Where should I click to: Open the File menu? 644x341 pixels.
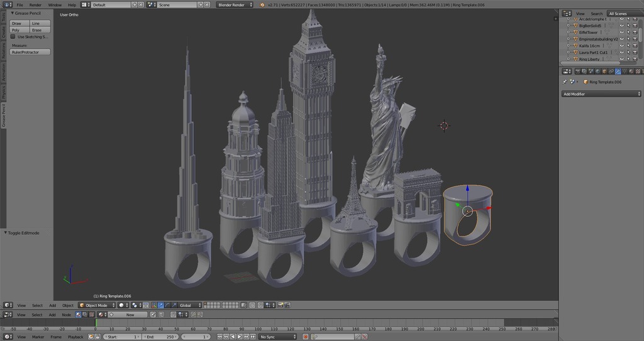19,5
